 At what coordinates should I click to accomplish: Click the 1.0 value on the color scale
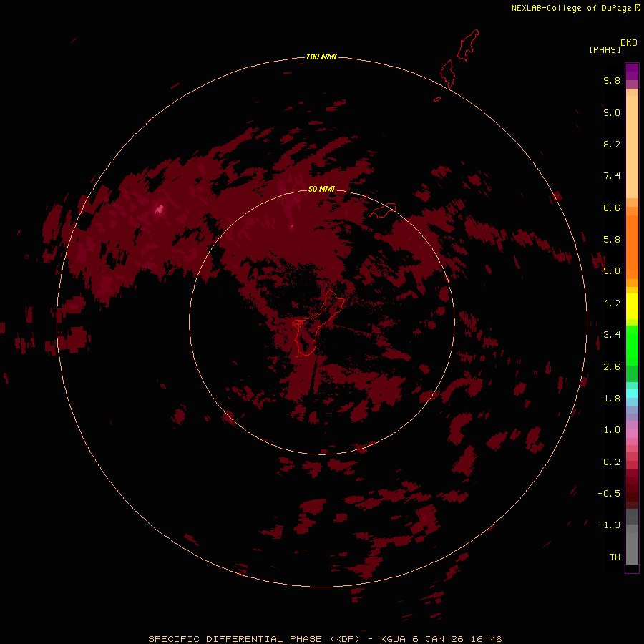coord(612,430)
